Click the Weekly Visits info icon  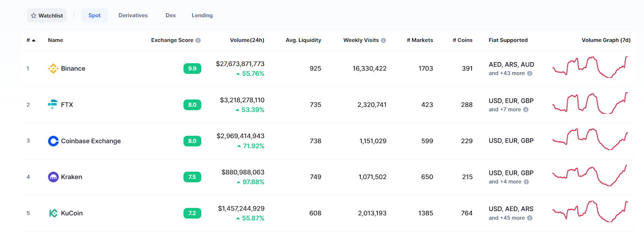(384, 40)
